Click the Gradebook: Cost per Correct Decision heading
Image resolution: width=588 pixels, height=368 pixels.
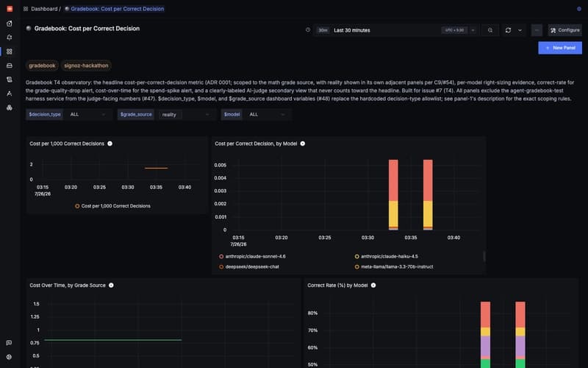(87, 29)
